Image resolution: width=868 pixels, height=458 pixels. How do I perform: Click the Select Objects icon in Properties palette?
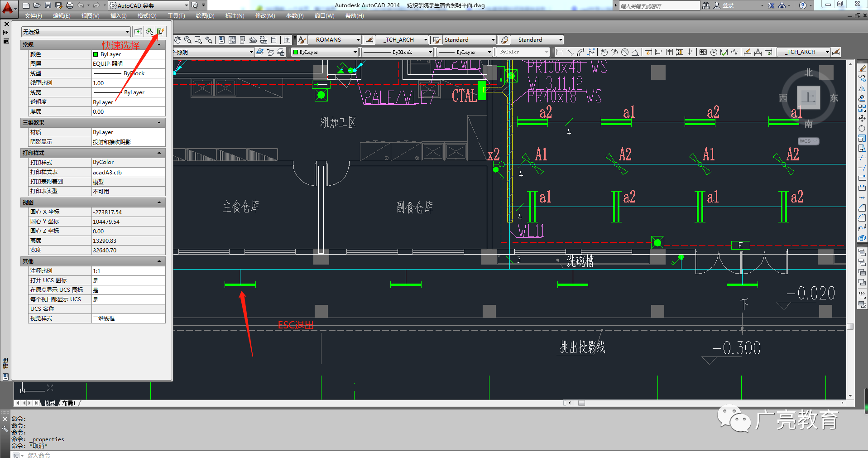149,32
